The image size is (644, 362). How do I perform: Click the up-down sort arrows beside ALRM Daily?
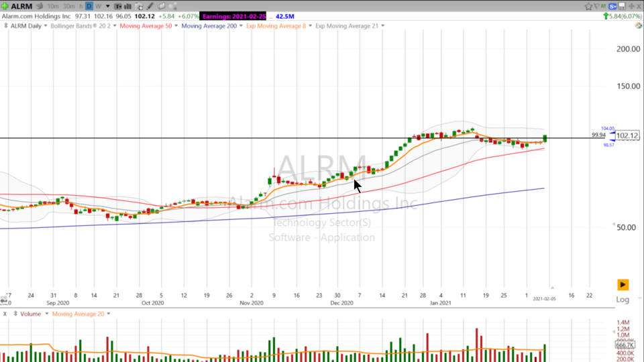pyautogui.click(x=5, y=26)
